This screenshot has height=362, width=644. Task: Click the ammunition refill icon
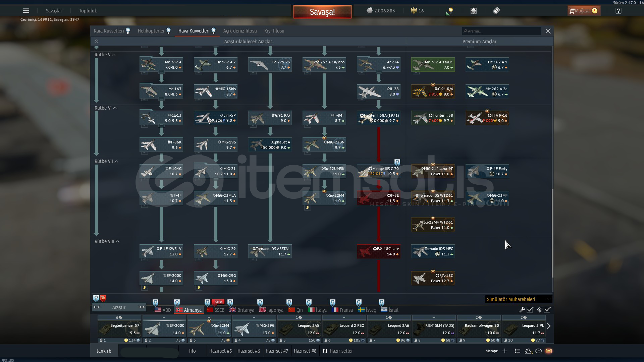click(539, 310)
